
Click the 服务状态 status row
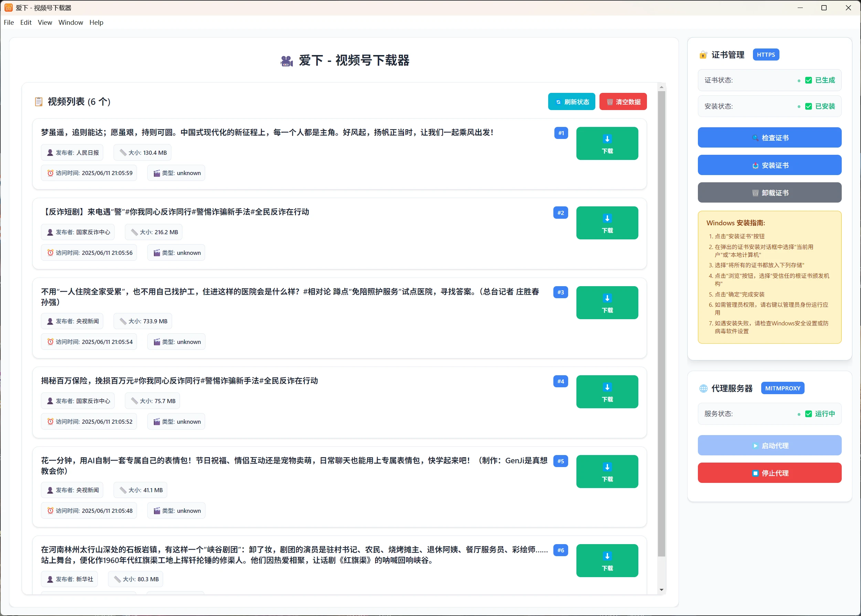click(x=769, y=413)
